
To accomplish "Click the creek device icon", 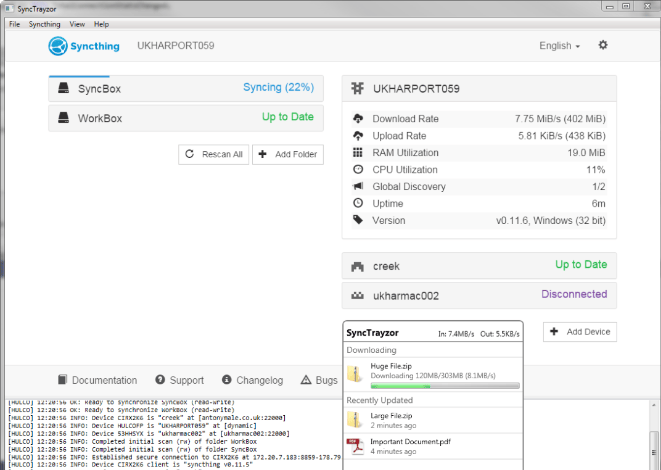I will tap(357, 266).
